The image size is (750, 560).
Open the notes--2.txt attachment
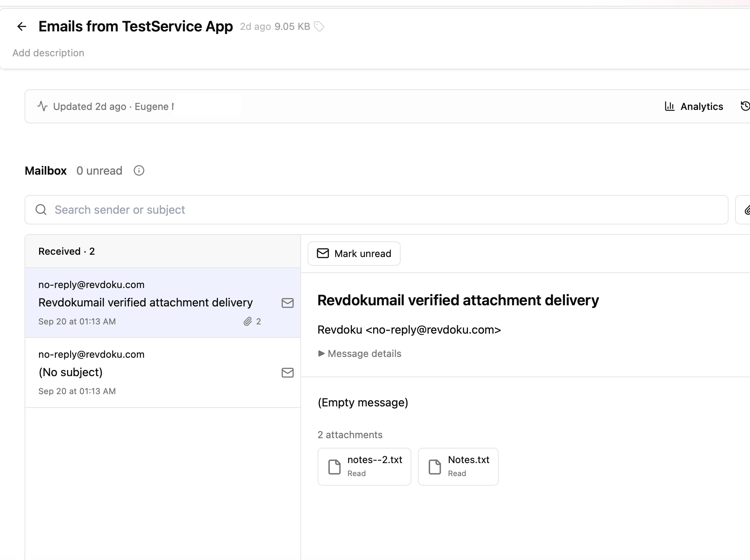(364, 467)
